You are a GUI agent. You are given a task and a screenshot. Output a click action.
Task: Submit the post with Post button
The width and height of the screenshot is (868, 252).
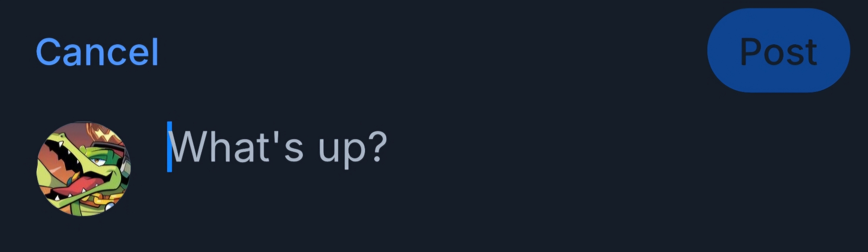[x=778, y=51]
